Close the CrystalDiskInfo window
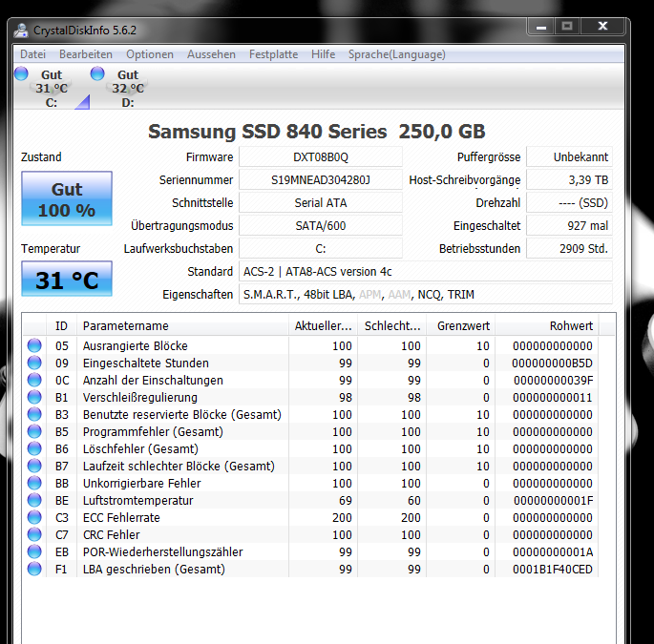654x644 pixels. pos(602,27)
